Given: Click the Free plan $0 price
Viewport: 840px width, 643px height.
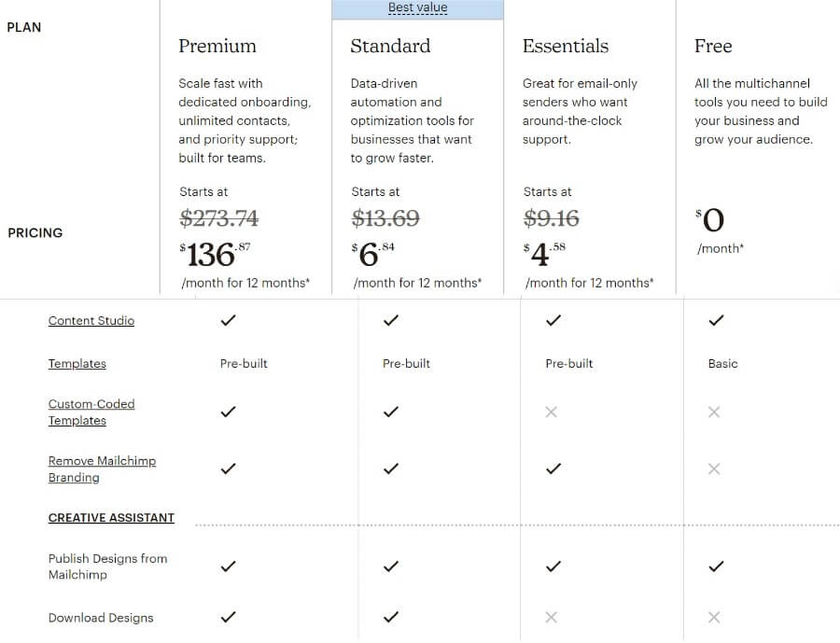Looking at the screenshot, I should click(710, 220).
